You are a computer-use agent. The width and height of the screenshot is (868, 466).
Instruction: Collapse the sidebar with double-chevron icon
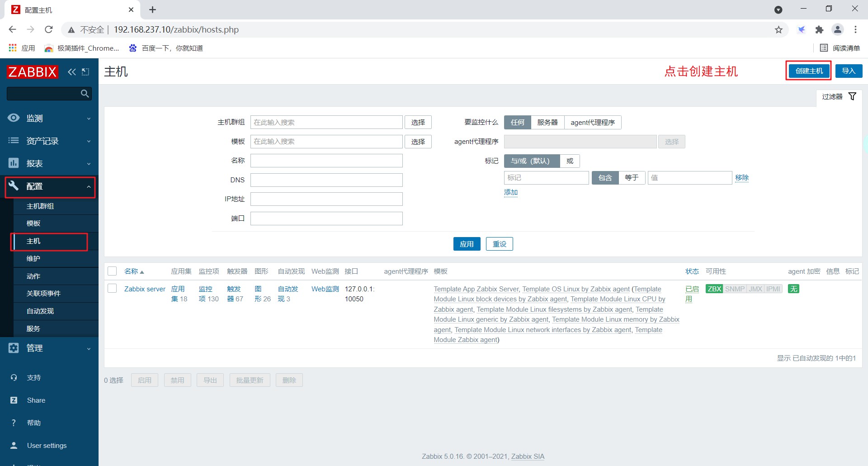click(72, 72)
